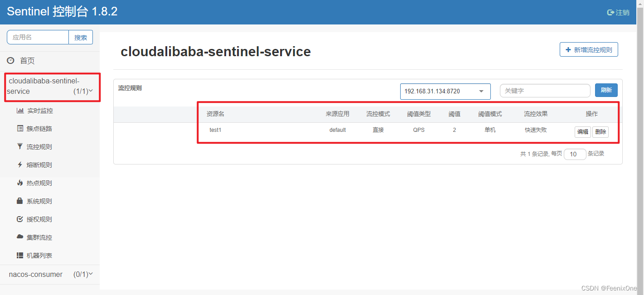This screenshot has width=644, height=295.
Task: Click the 单机 threshold mode cell
Action: click(490, 130)
